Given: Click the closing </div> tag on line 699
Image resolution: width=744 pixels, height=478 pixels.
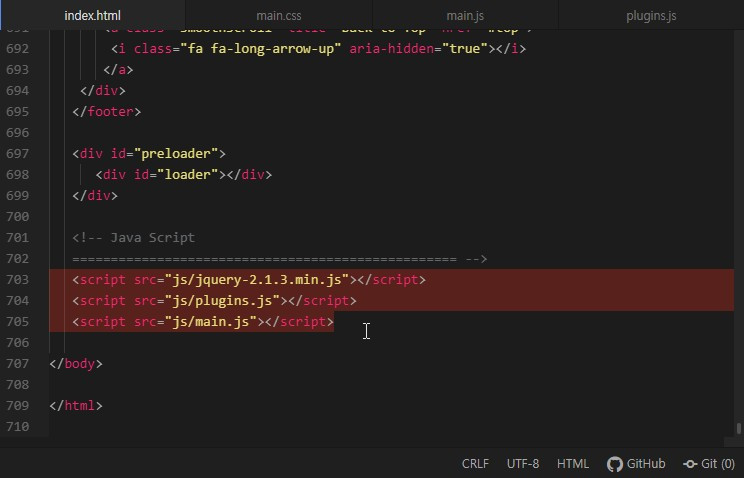Looking at the screenshot, I should 95,195.
